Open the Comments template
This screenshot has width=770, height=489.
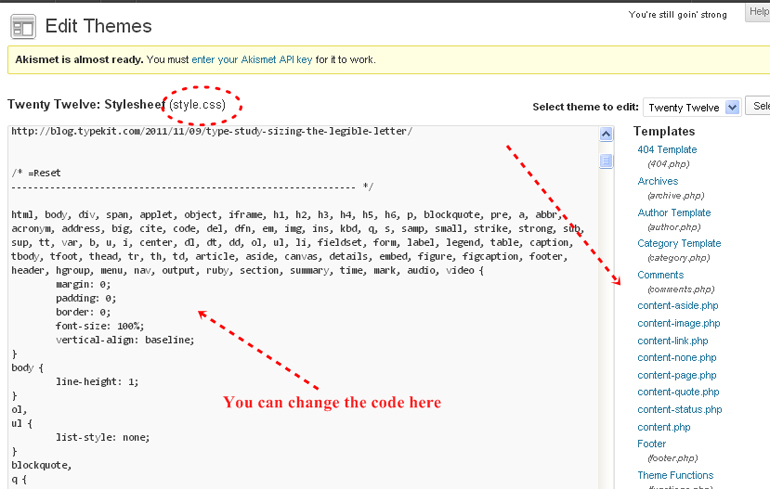click(x=660, y=275)
